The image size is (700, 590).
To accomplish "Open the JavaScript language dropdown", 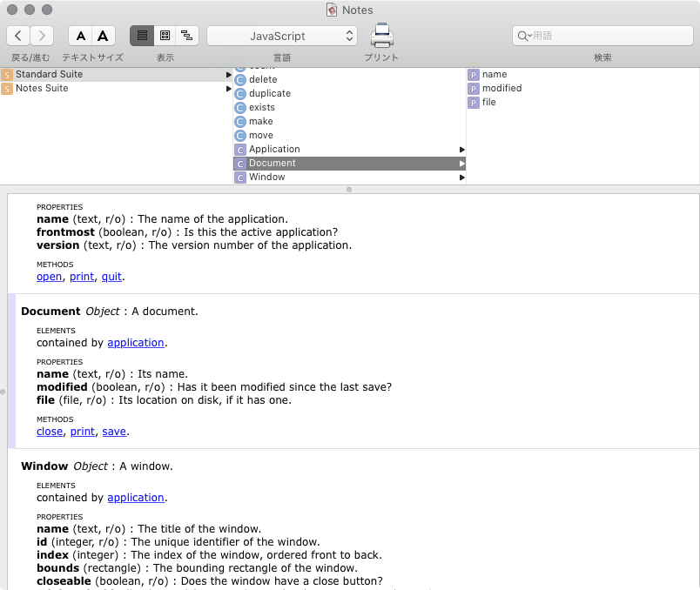I will 281,36.
